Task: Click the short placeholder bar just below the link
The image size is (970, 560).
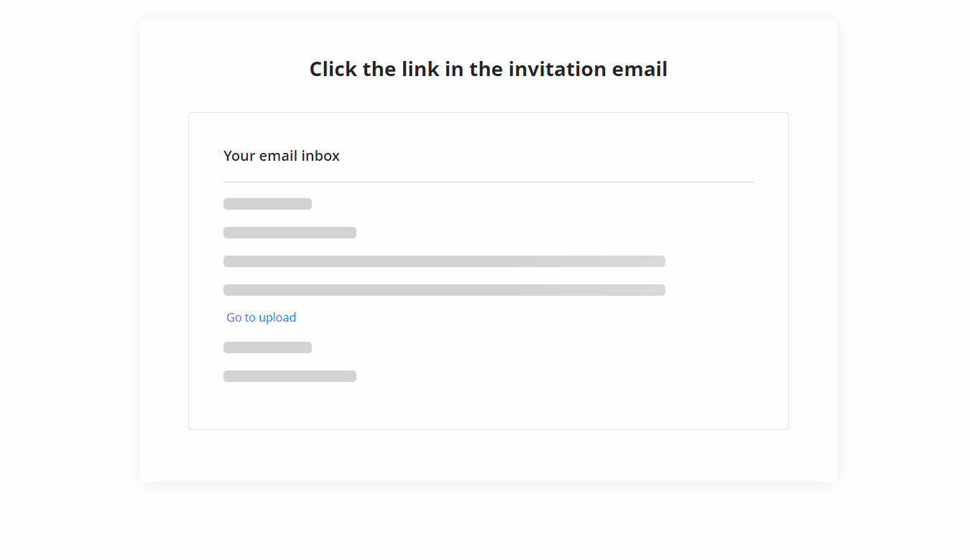Action: [x=267, y=347]
